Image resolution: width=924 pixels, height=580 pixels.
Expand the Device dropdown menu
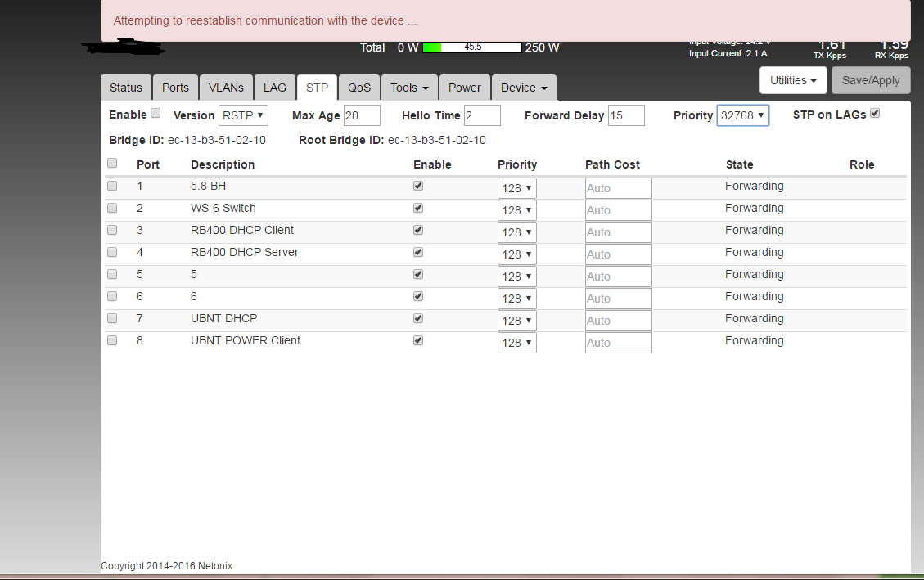[x=524, y=88]
